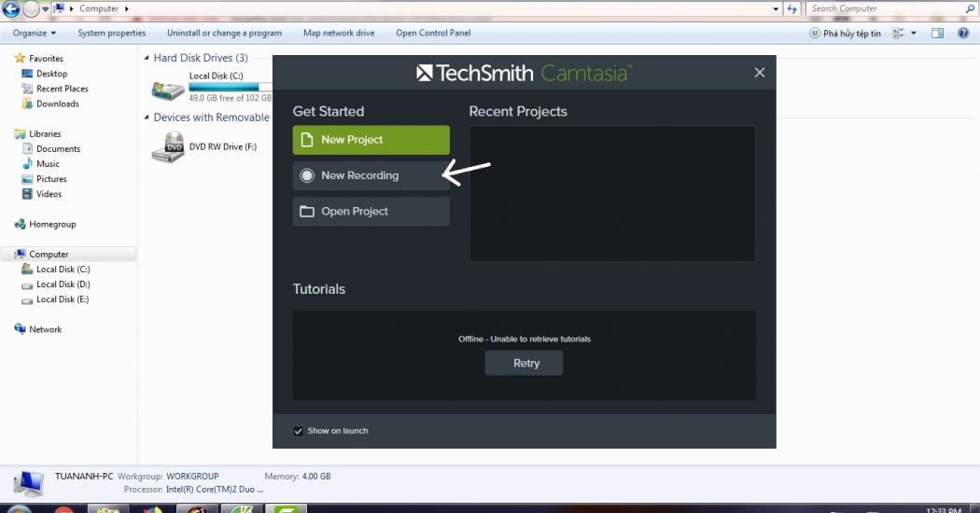The height and width of the screenshot is (513, 980).
Task: Click the Intel(R) Core(TM)2 Duo processor text
Action: (x=215, y=490)
